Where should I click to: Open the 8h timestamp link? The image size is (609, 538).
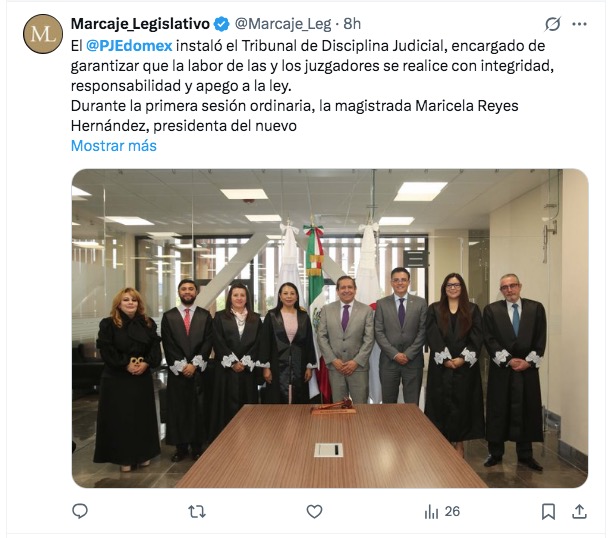(352, 24)
